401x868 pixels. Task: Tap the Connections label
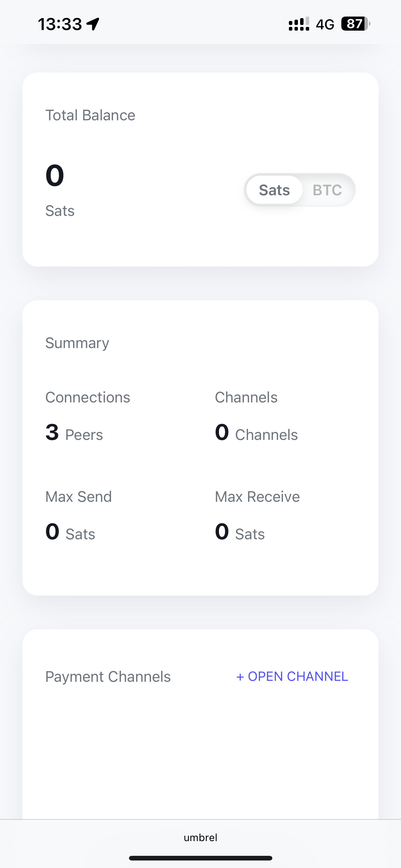pyautogui.click(x=87, y=397)
